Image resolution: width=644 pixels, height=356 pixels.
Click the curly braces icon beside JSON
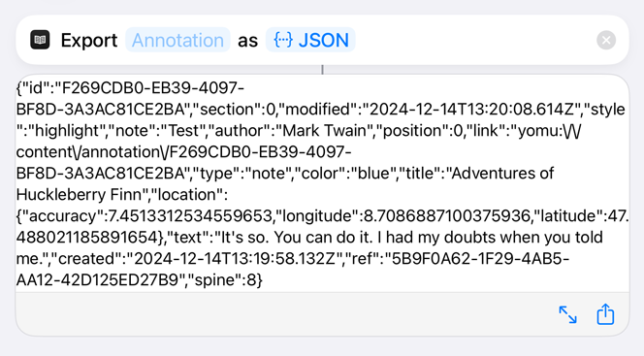point(283,40)
